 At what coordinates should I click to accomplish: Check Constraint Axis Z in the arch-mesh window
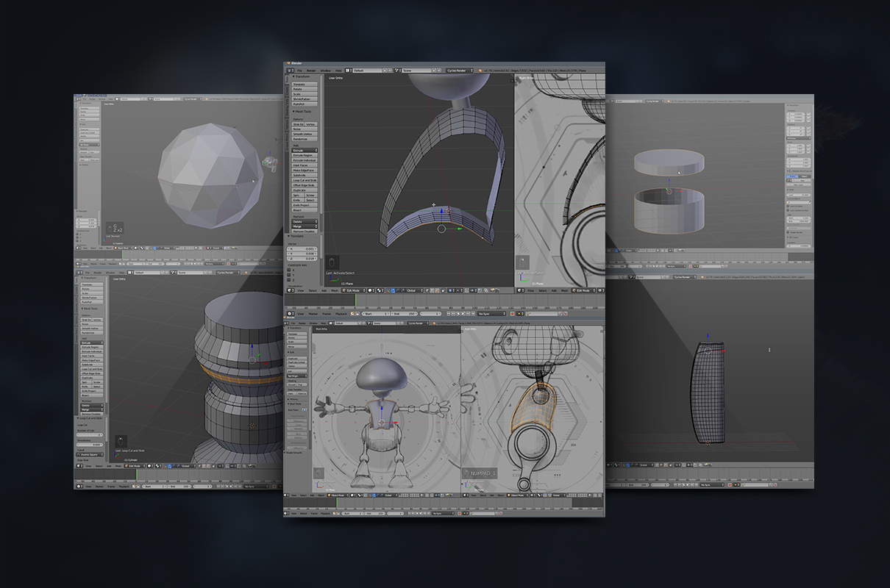pos(288,280)
